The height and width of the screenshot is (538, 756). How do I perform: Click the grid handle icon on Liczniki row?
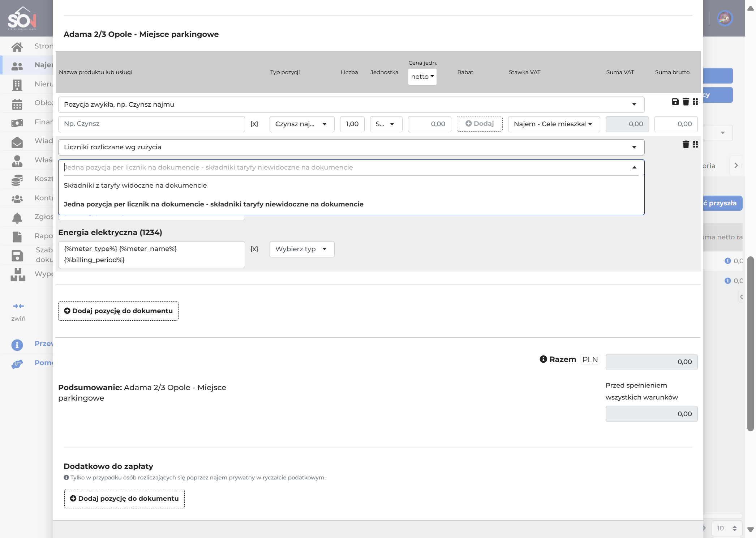695,145
